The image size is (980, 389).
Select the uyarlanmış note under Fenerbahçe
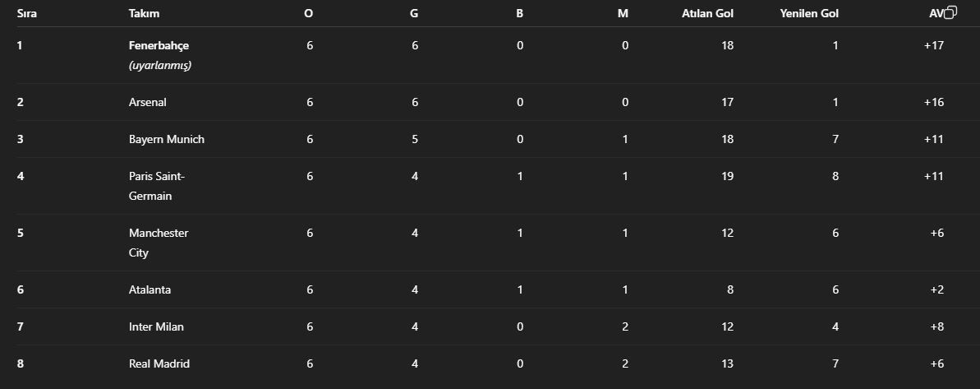pyautogui.click(x=160, y=66)
